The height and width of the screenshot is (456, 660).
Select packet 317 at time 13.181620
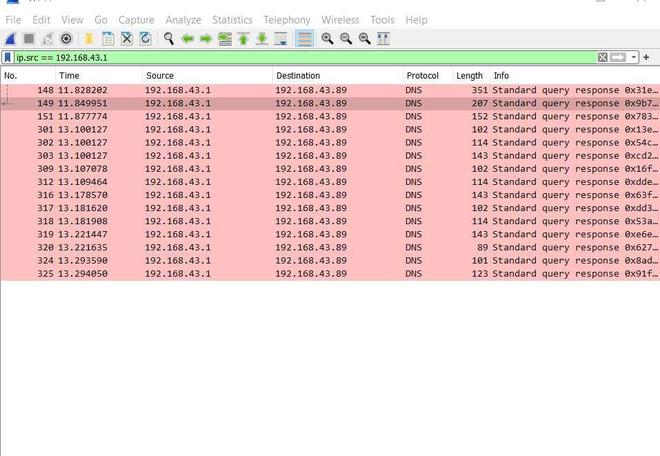330,208
